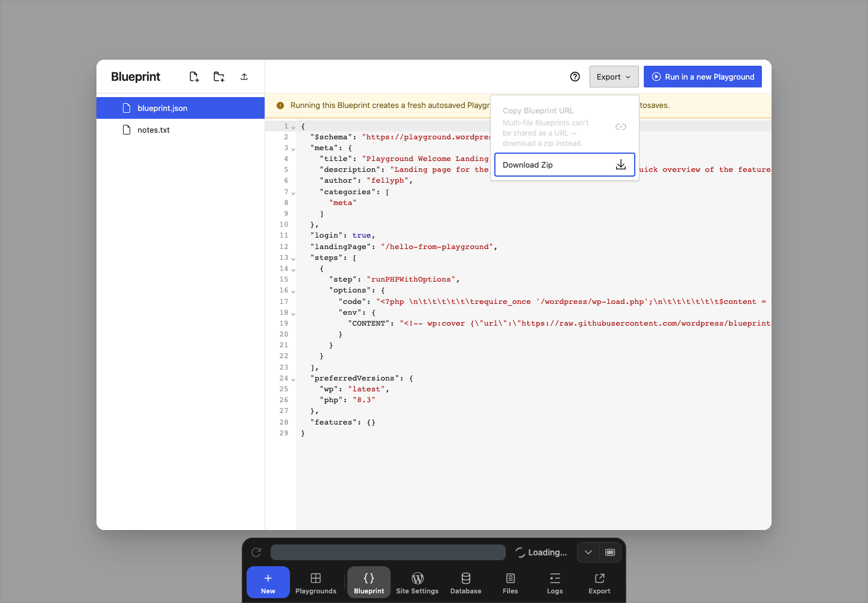Click the download arrow icon in Download Zip
Viewport: 868px width, 603px height.
621,165
